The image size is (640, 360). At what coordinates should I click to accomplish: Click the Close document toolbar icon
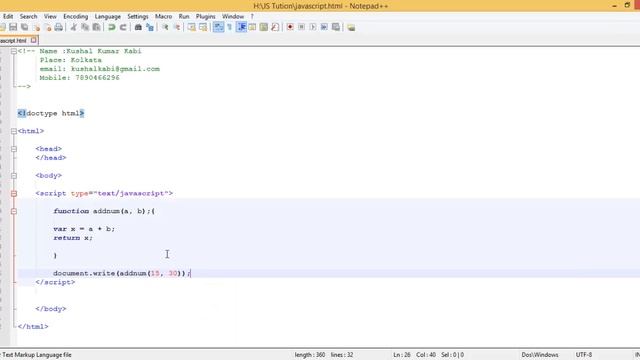36,27
